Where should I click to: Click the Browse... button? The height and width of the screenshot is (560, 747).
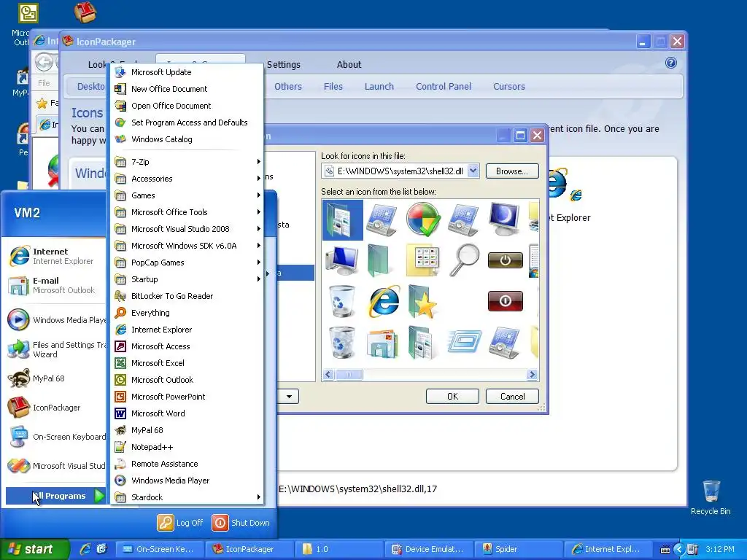512,171
